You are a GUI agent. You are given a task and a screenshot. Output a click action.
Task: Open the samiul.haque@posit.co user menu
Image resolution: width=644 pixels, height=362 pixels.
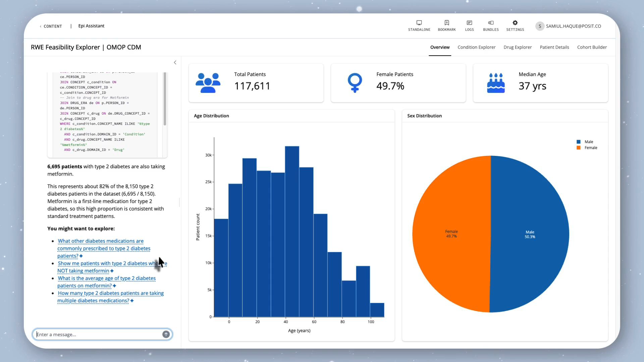[x=569, y=26]
